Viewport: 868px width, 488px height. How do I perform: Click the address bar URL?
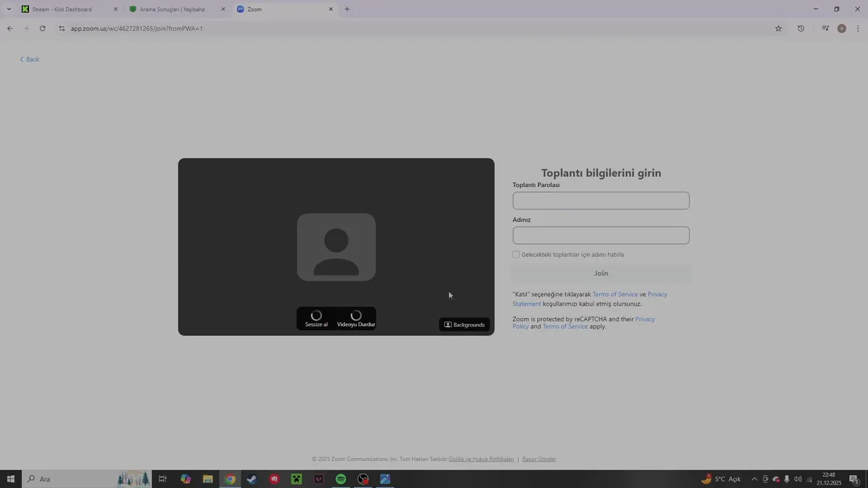[x=137, y=28]
